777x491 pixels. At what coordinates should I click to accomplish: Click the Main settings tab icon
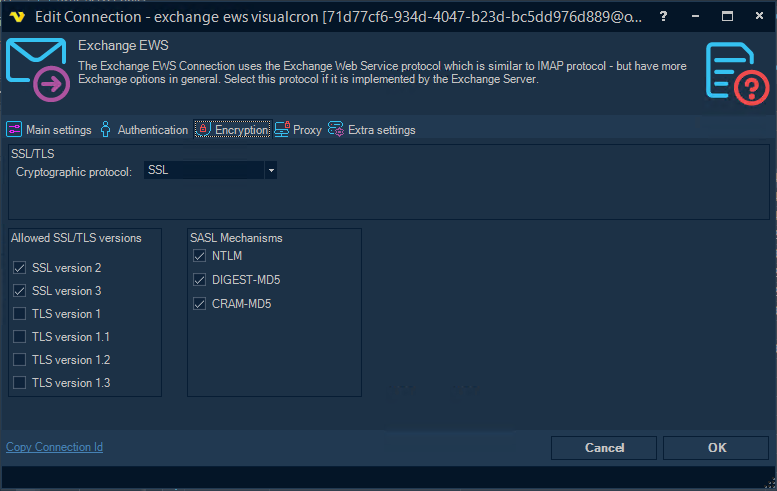click(15, 130)
